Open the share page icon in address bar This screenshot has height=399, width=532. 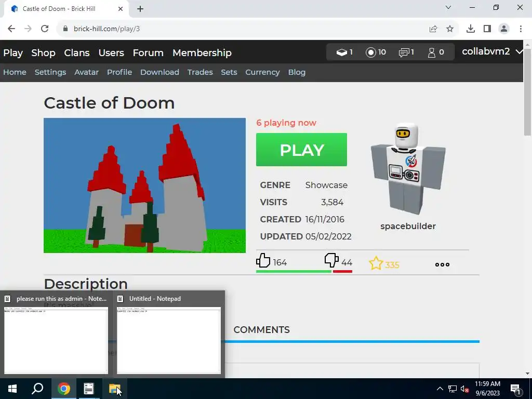[x=433, y=29]
